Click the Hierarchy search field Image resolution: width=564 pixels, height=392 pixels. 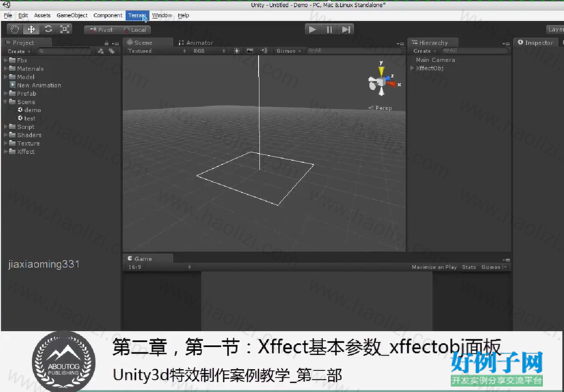coord(475,51)
